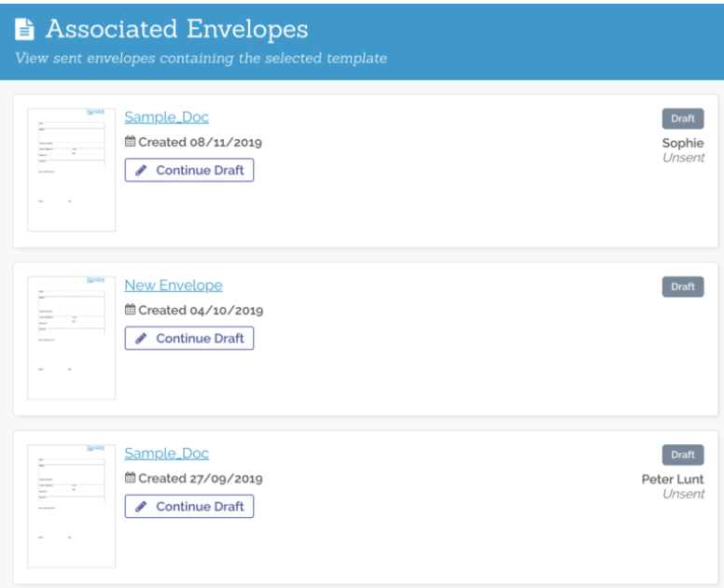724x588 pixels.
Task: Click the pencil icon in Peter Lunt's Continue Draft button
Action: pyautogui.click(x=141, y=507)
